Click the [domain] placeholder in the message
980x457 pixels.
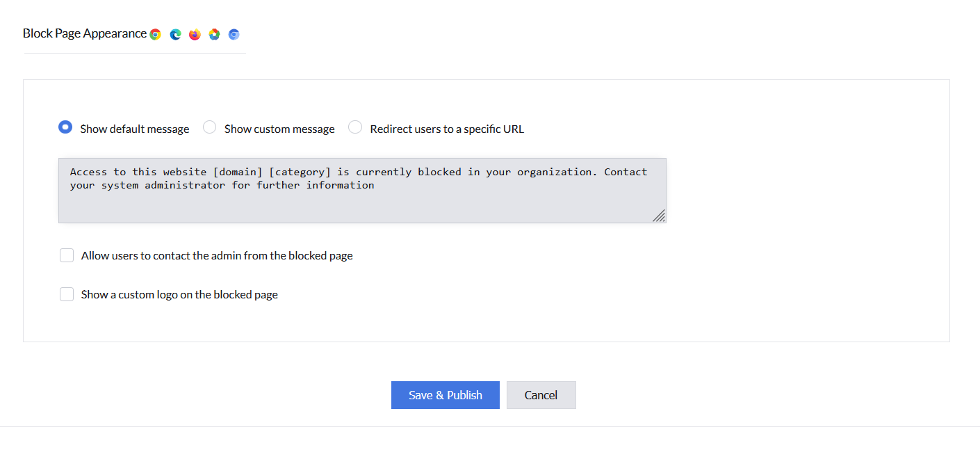tap(238, 172)
